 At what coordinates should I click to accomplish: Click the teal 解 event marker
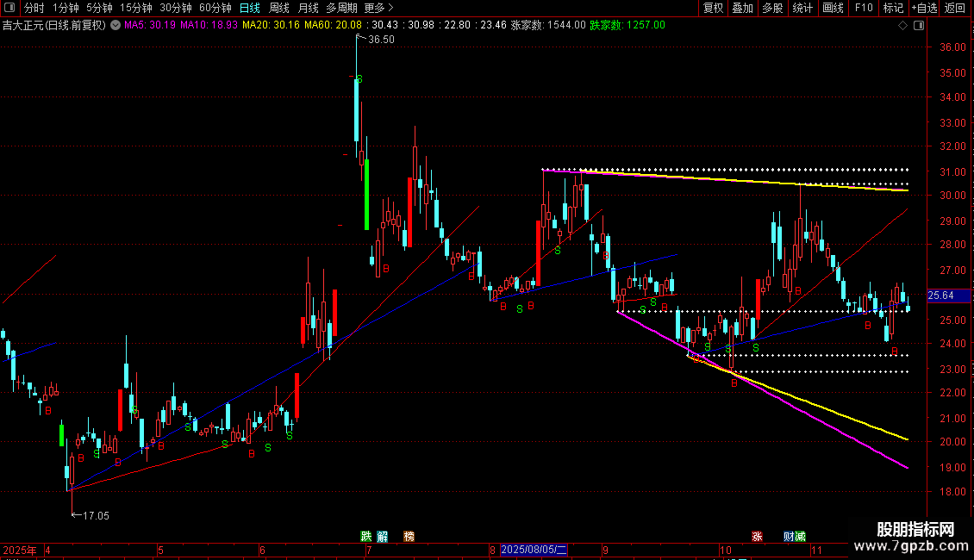(x=383, y=537)
